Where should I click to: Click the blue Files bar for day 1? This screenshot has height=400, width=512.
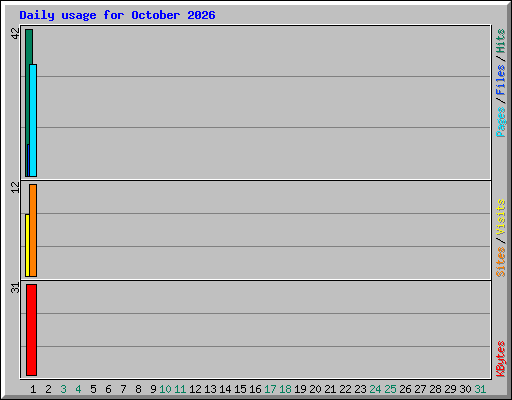pos(28,160)
